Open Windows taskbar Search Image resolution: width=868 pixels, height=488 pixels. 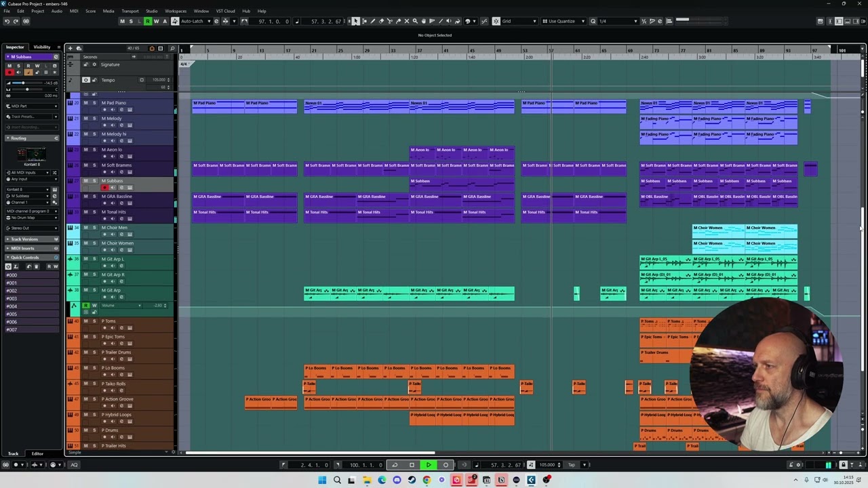click(x=337, y=480)
